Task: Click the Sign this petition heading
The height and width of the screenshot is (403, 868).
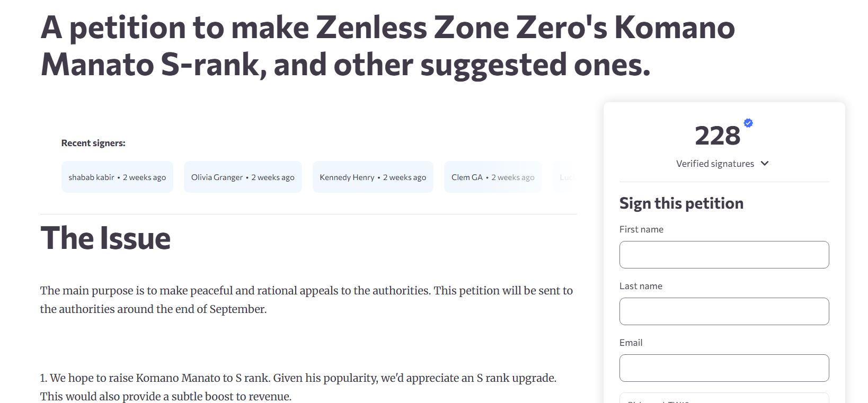Action: (x=681, y=203)
